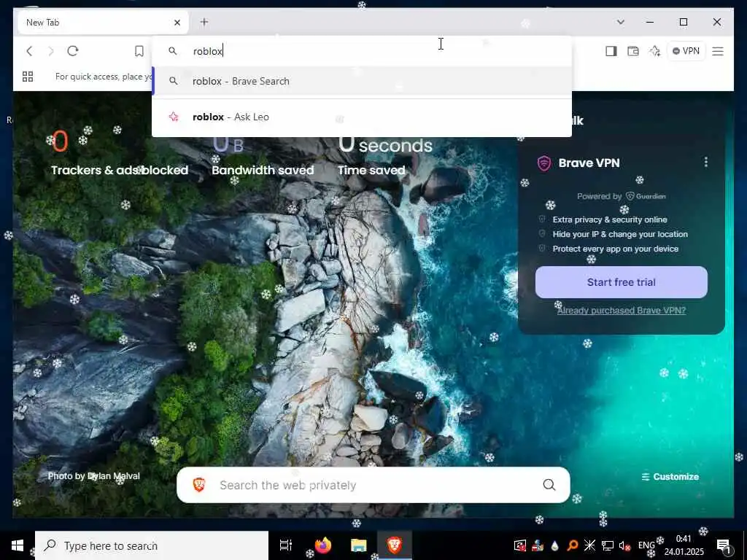This screenshot has width=747, height=560.
Task: Click the muted volume tray icon
Action: pyautogui.click(x=625, y=545)
